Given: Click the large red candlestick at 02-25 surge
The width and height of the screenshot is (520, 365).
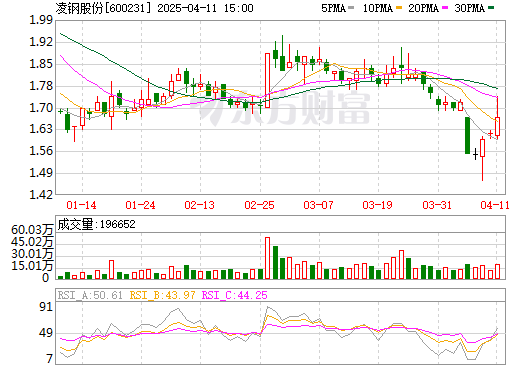Looking at the screenshot, I should coord(267,80).
